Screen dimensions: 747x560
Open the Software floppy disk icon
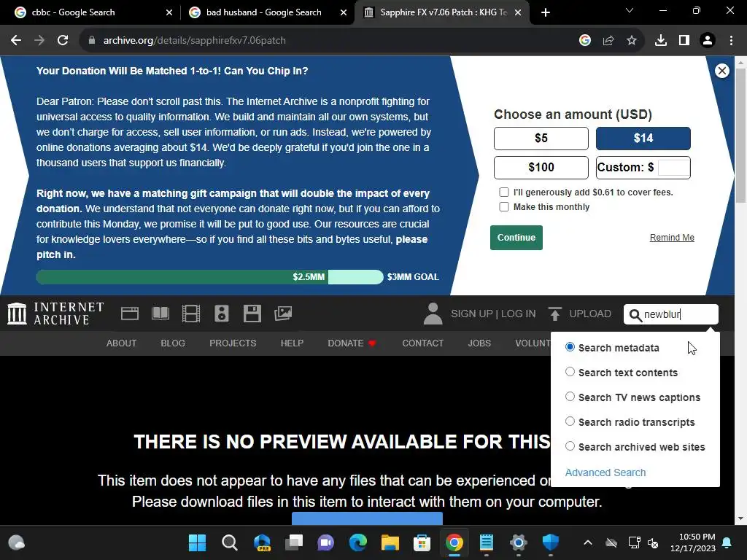(x=252, y=314)
